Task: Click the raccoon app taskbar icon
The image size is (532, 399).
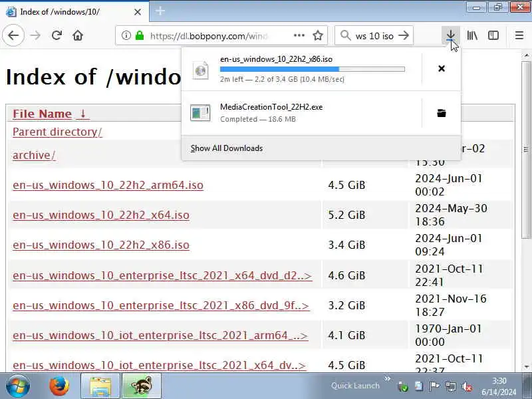Action: pos(142,386)
